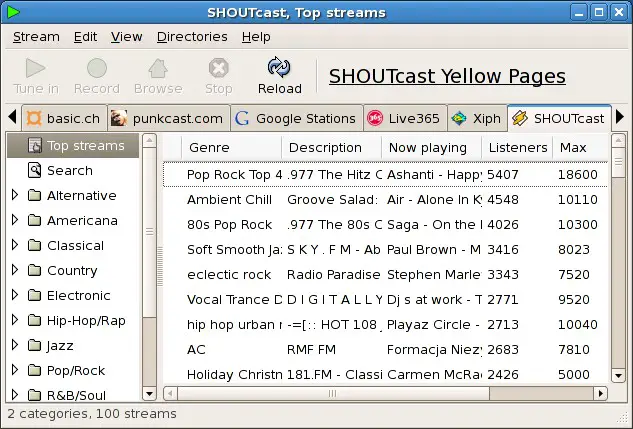The height and width of the screenshot is (429, 633).
Task: Open the View menu
Action: coord(127,37)
